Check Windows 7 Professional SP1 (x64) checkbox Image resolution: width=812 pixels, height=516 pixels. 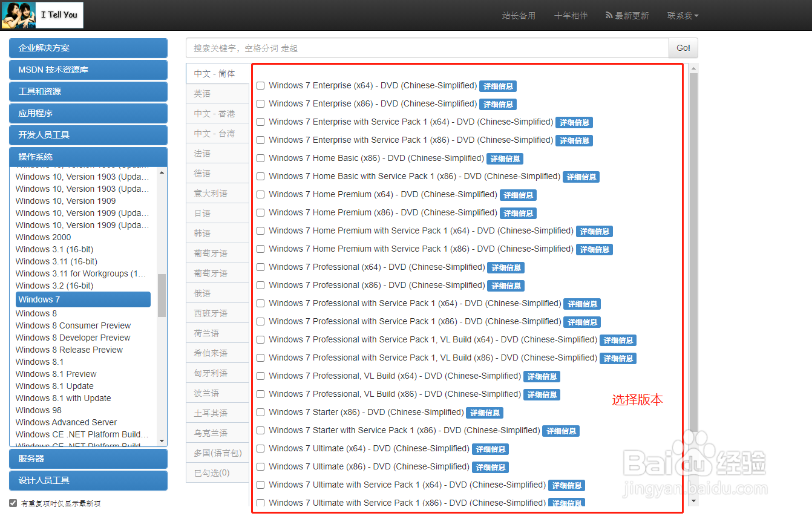(x=261, y=304)
